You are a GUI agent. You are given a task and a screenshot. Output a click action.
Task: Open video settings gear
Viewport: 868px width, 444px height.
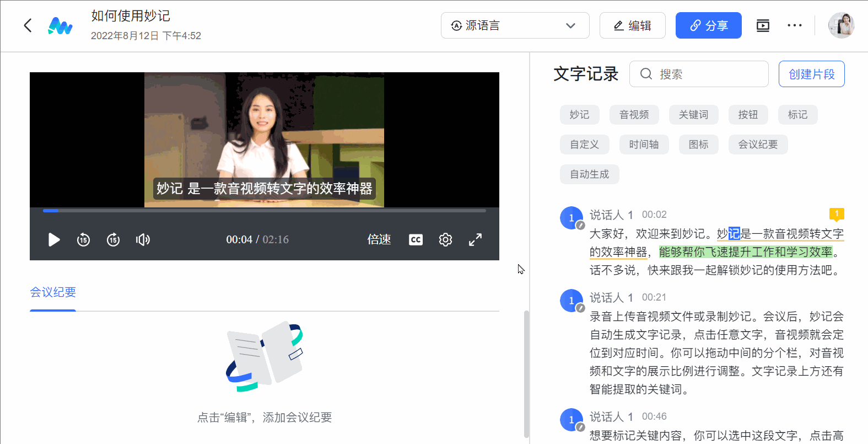[x=445, y=239]
